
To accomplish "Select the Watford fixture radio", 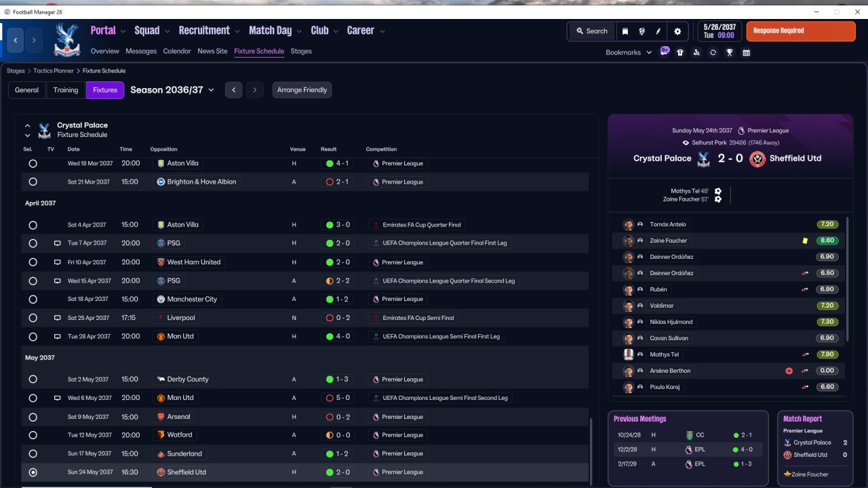I will pos(33,435).
